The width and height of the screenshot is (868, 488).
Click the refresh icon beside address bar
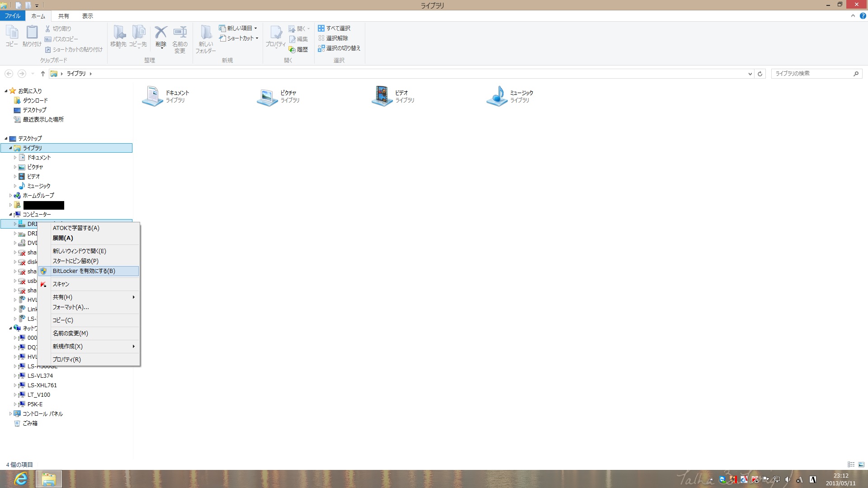760,74
